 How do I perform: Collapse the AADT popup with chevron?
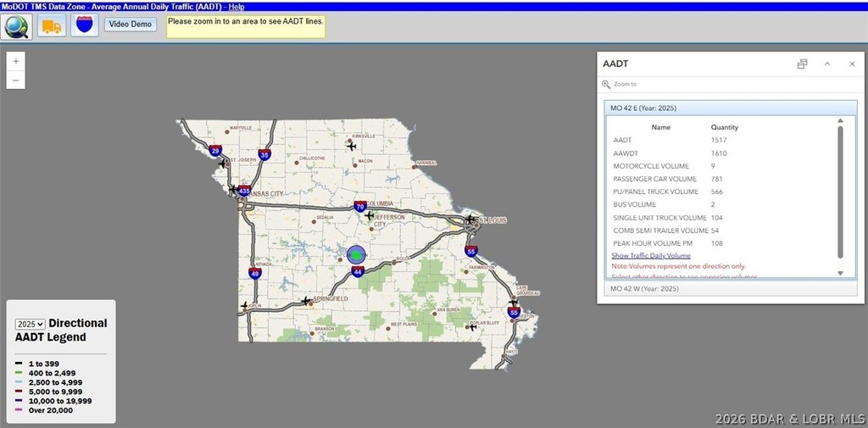coord(827,64)
